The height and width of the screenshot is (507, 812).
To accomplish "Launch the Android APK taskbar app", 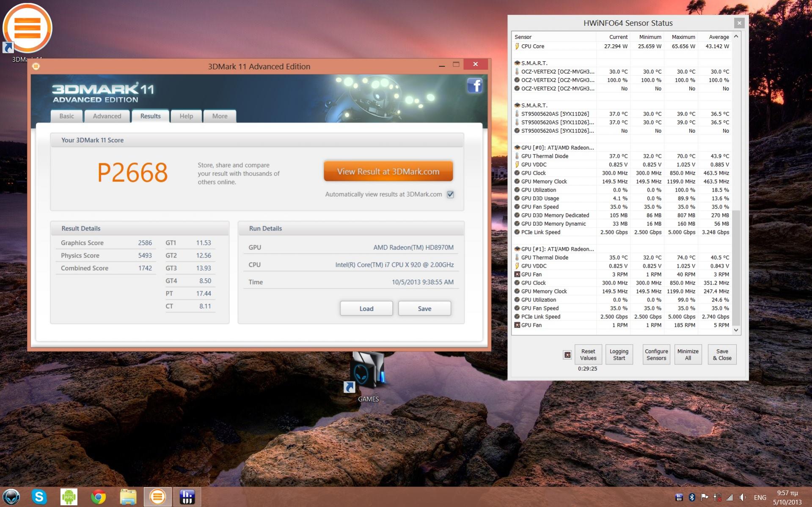I will [x=69, y=496].
